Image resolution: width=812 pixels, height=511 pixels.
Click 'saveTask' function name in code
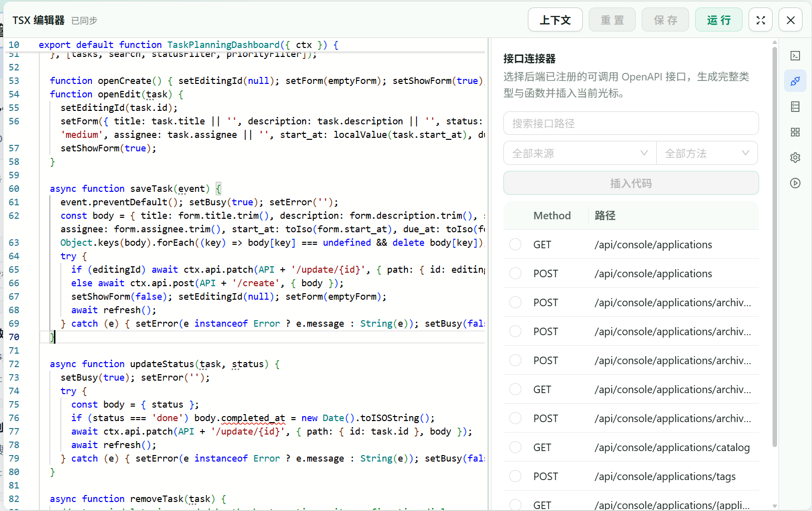tap(151, 189)
